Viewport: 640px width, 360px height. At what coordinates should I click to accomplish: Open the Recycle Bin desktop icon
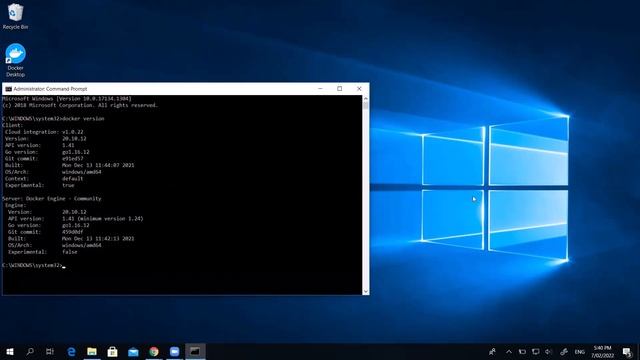pos(15,16)
